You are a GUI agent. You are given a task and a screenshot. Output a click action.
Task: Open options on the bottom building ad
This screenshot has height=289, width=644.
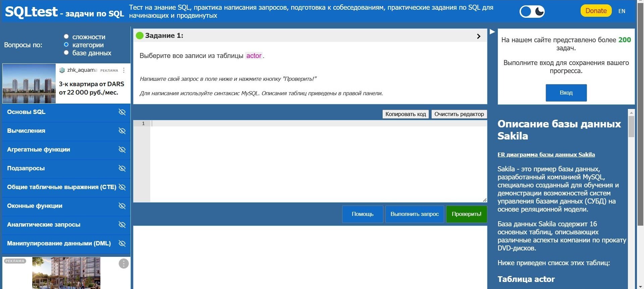(x=124, y=264)
